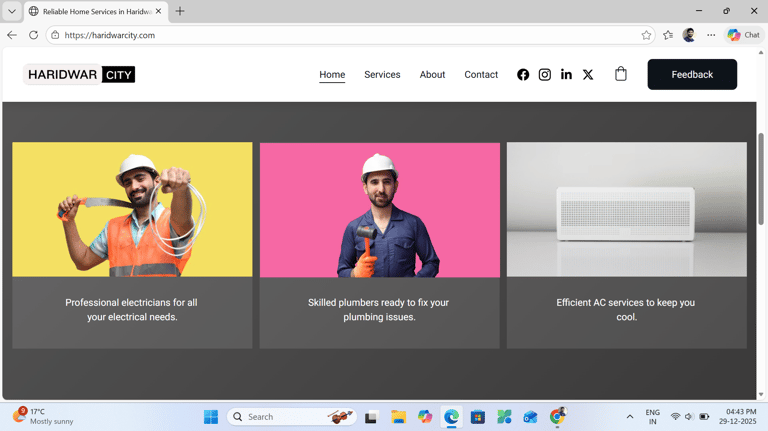Open Task View on taskbar

tap(371, 417)
